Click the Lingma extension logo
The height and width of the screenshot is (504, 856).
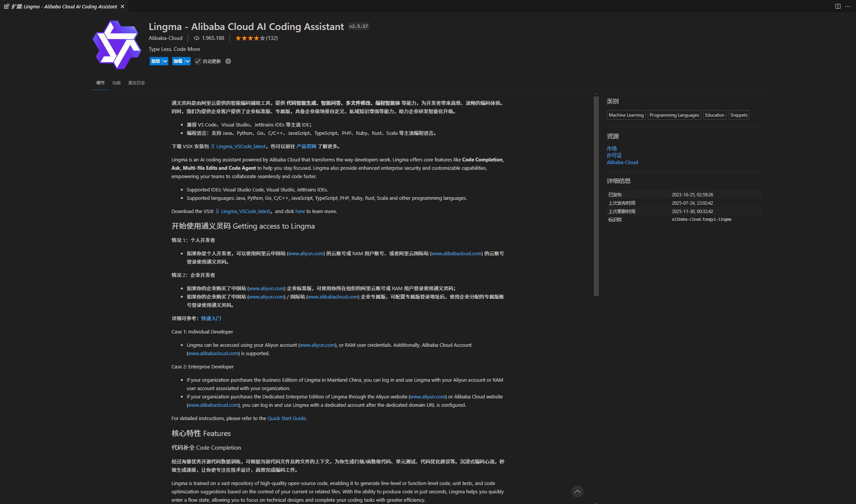[x=117, y=45]
